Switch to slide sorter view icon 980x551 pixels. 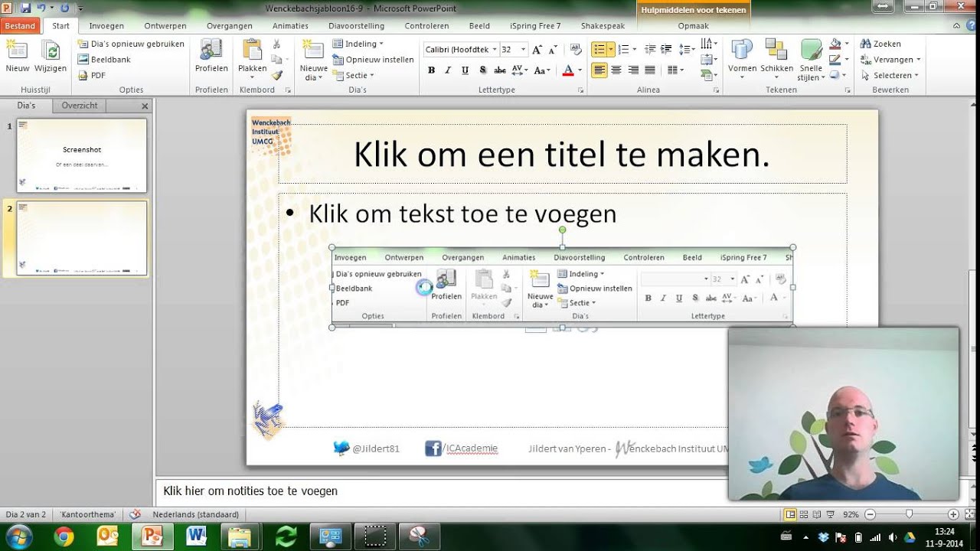tap(803, 514)
